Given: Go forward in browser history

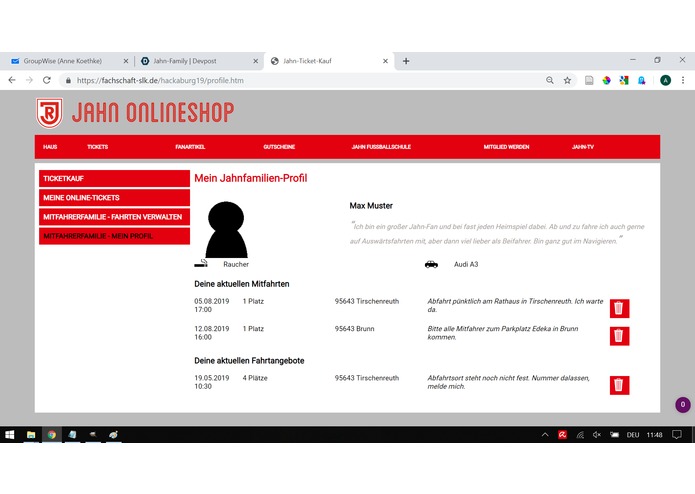Looking at the screenshot, I should coord(29,80).
